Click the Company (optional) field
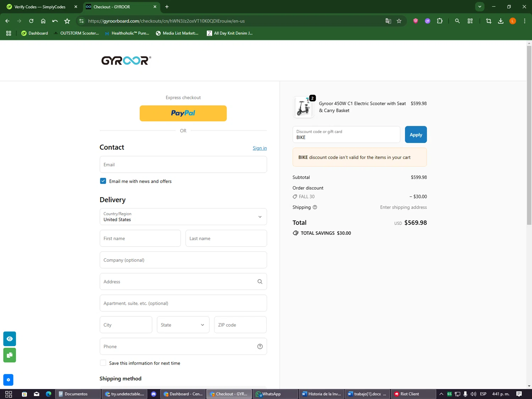The width and height of the screenshot is (532, 399). point(183,260)
